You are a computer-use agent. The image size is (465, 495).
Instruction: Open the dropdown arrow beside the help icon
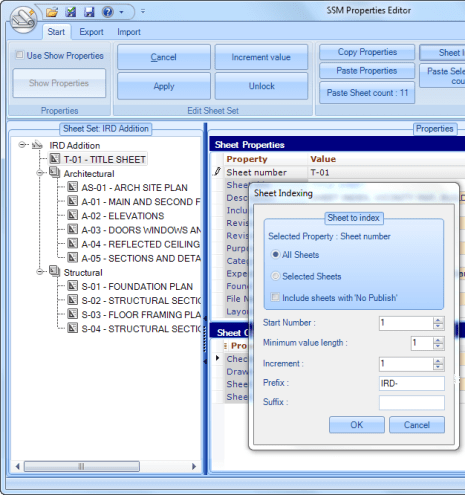pos(121,12)
